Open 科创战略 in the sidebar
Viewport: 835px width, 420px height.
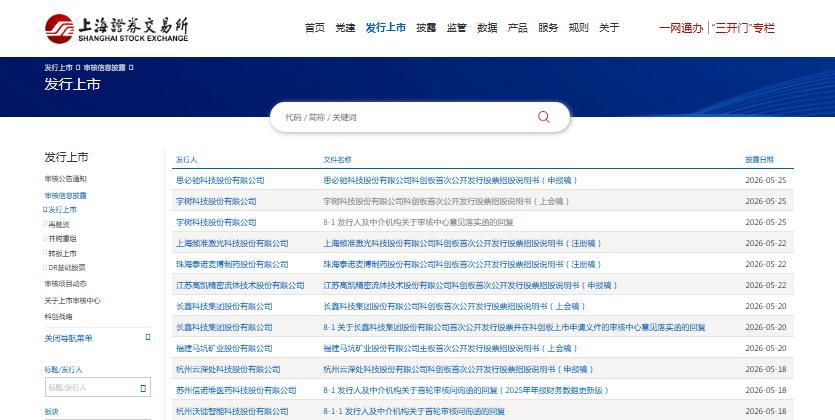(x=59, y=317)
